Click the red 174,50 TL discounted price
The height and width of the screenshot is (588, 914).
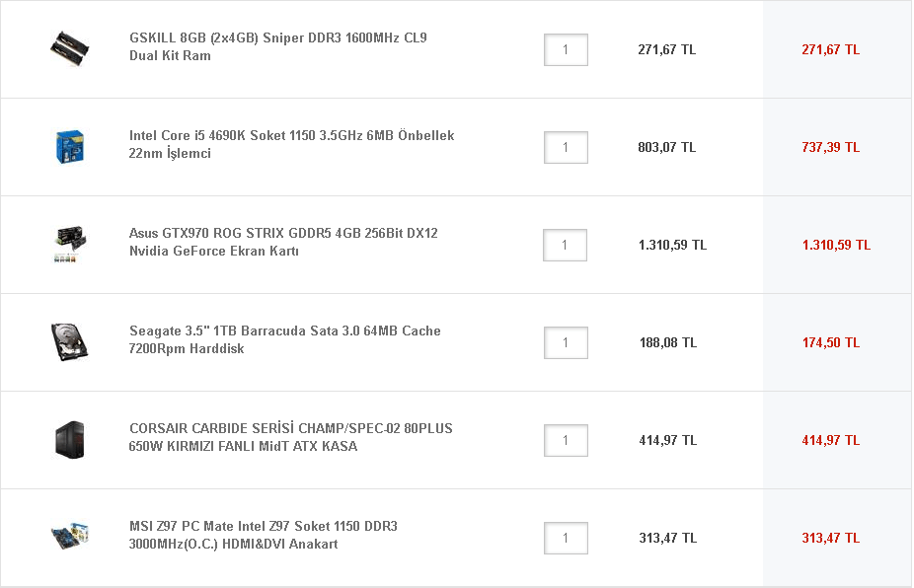coord(830,342)
